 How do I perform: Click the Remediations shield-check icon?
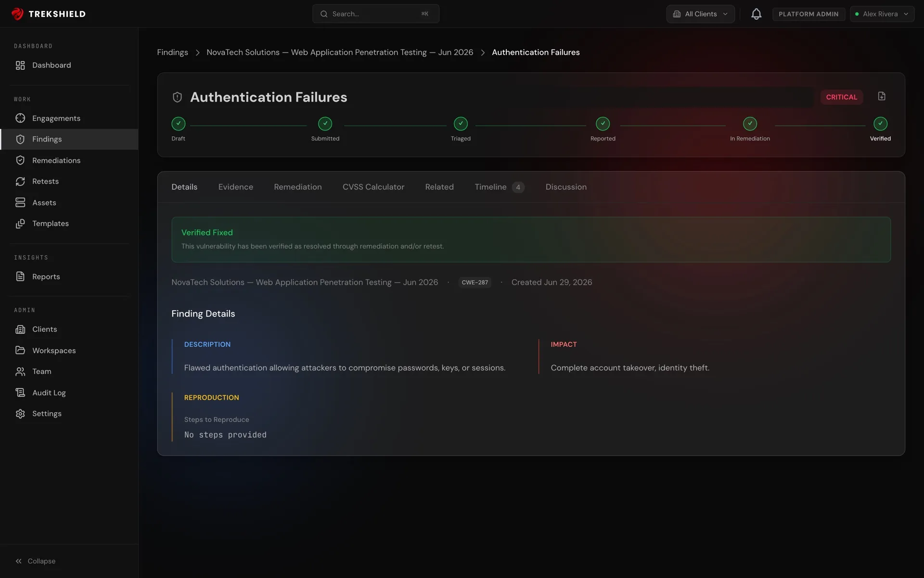pos(20,160)
